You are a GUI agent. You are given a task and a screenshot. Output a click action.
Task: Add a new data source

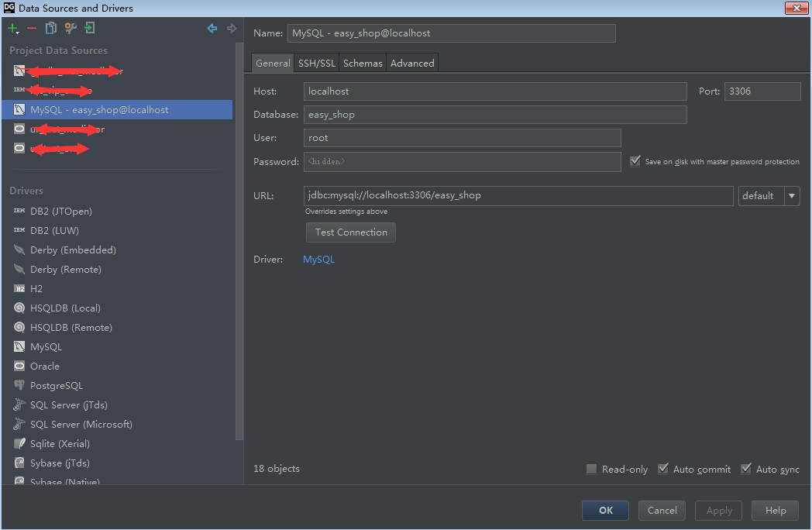[x=12, y=27]
